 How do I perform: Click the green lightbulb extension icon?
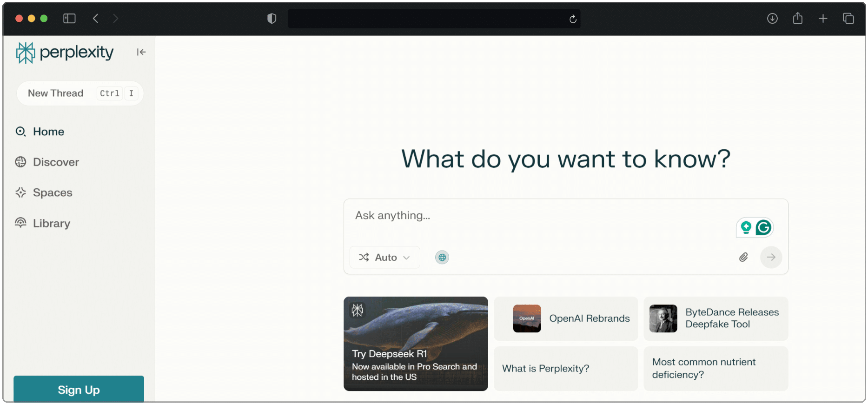(x=746, y=227)
